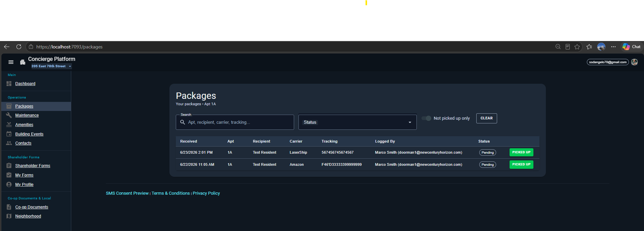Open Dashboard in the sidebar

pyautogui.click(x=25, y=84)
